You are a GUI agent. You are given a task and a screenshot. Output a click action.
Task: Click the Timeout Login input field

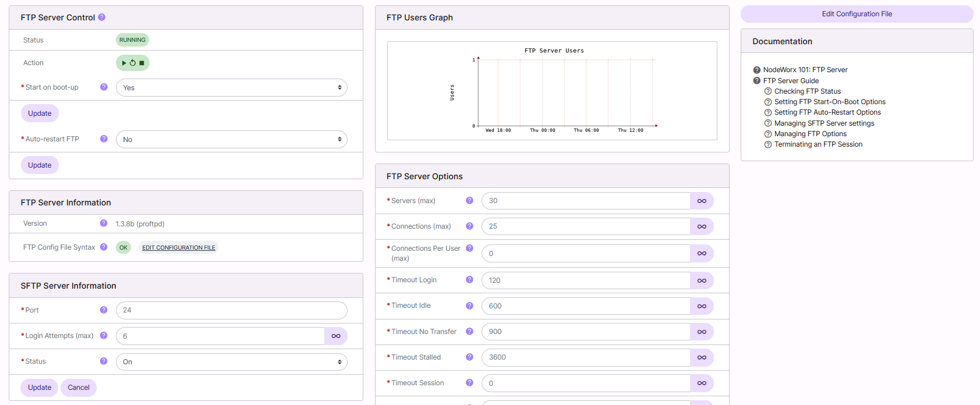pos(585,280)
